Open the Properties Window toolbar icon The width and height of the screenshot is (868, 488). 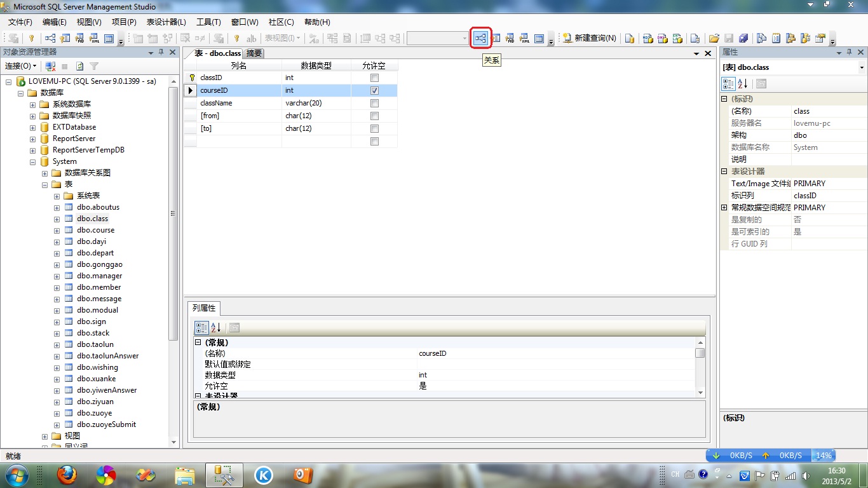point(820,38)
